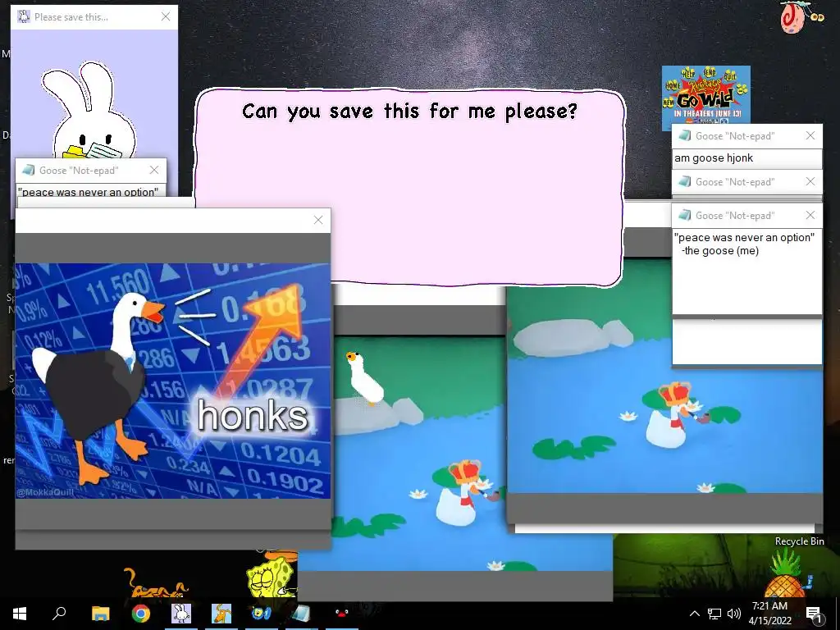840x630 pixels.
Task: Click the 'Recycle Bin' label
Action: (799, 541)
